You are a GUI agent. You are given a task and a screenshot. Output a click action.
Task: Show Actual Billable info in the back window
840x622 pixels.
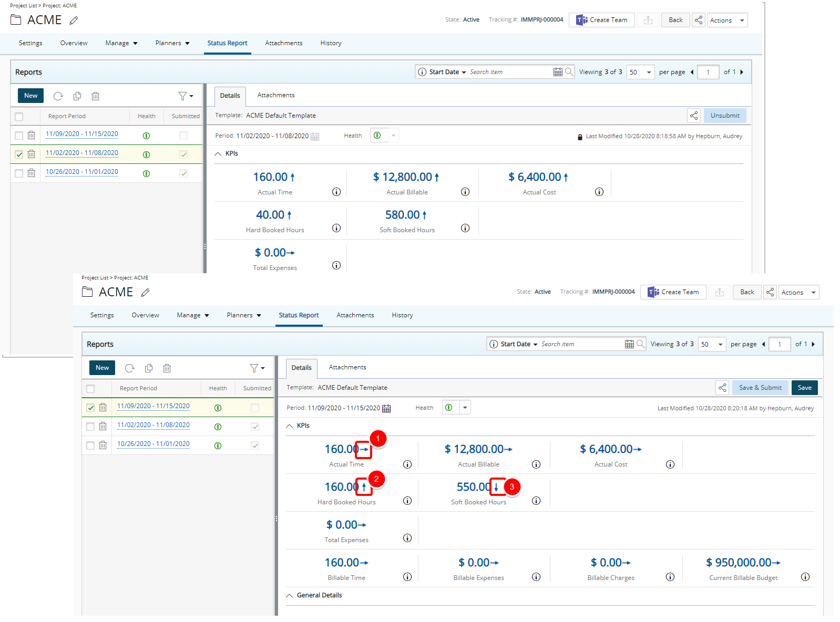465,192
